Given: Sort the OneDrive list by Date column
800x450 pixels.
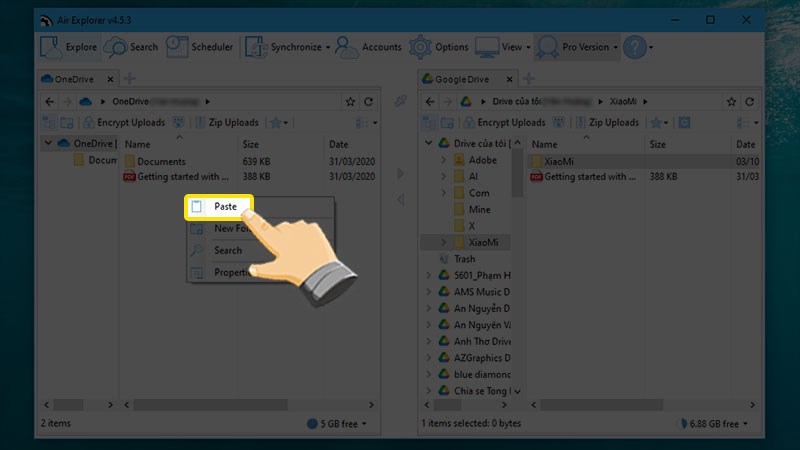Looking at the screenshot, I should 338,144.
